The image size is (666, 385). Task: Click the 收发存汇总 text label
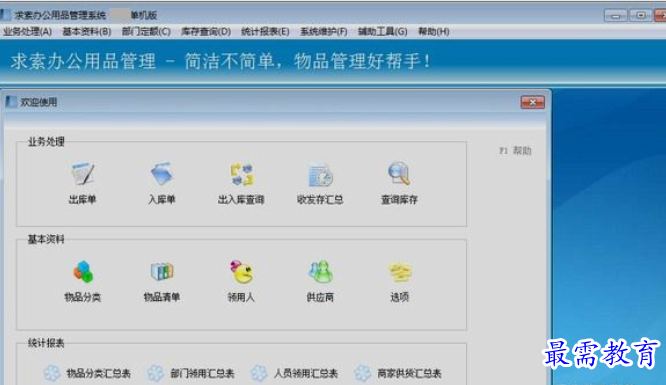[x=320, y=199]
